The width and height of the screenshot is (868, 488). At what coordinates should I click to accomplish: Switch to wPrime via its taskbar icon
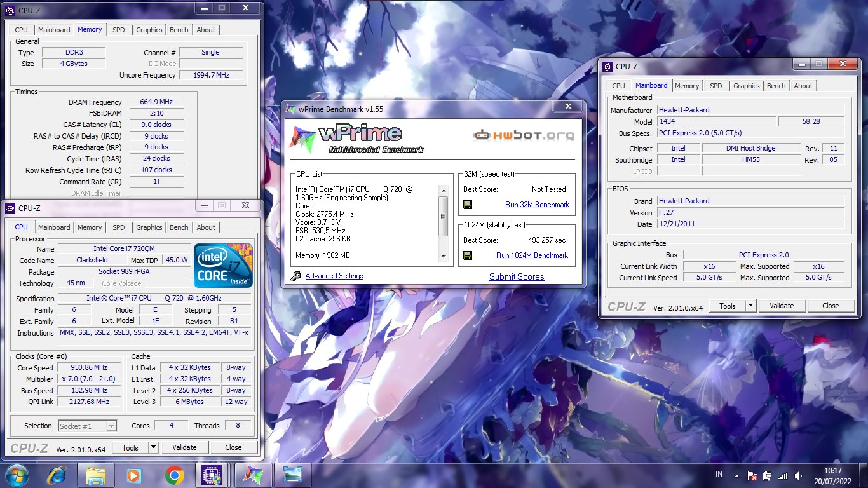[x=253, y=475]
